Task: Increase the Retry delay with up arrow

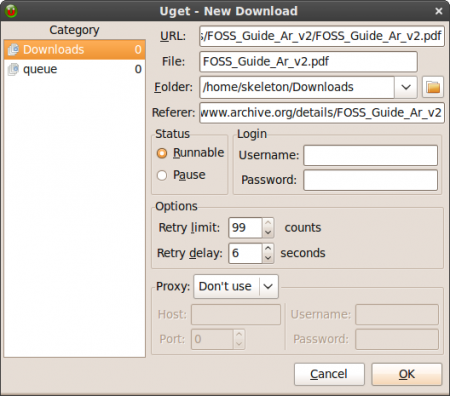Action: tap(268, 248)
